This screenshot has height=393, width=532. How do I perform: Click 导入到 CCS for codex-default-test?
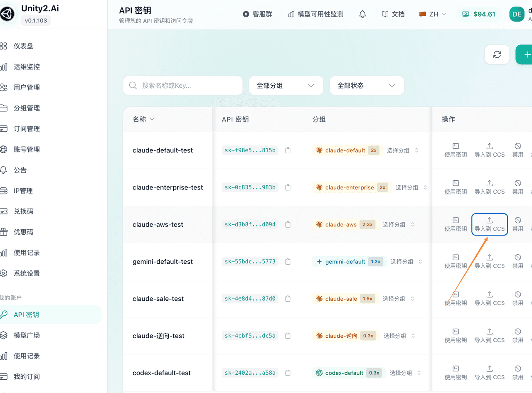[x=490, y=373]
